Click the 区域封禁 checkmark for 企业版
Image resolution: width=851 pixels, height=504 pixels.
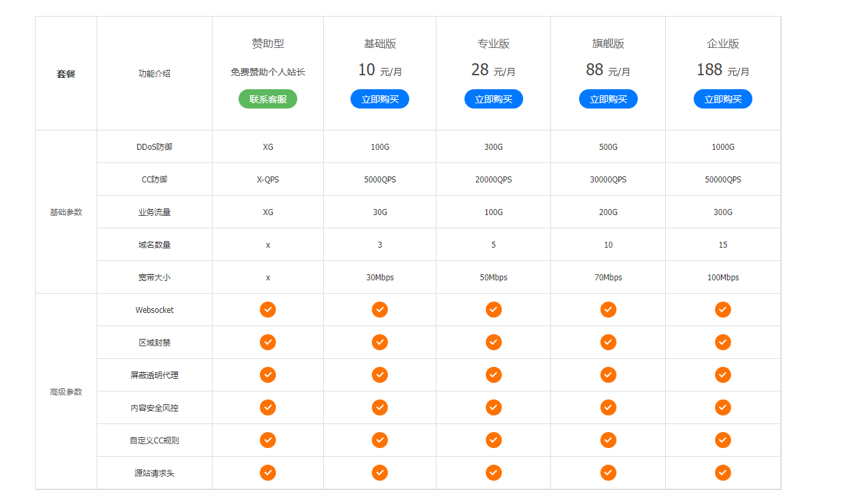(x=723, y=342)
